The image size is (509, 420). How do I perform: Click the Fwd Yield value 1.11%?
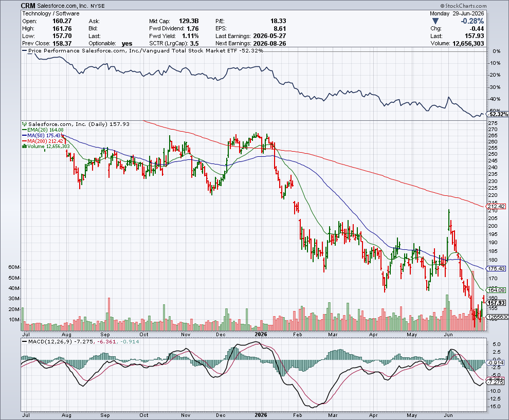190,36
